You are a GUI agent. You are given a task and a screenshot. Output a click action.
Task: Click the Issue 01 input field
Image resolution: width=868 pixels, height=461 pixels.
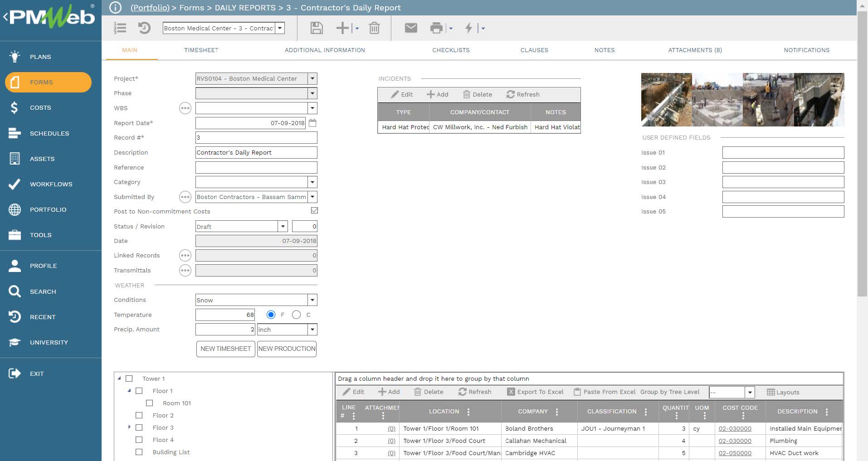coord(783,152)
